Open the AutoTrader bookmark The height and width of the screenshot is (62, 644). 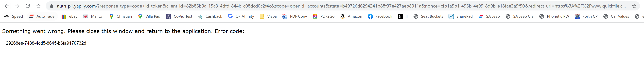point(42,16)
